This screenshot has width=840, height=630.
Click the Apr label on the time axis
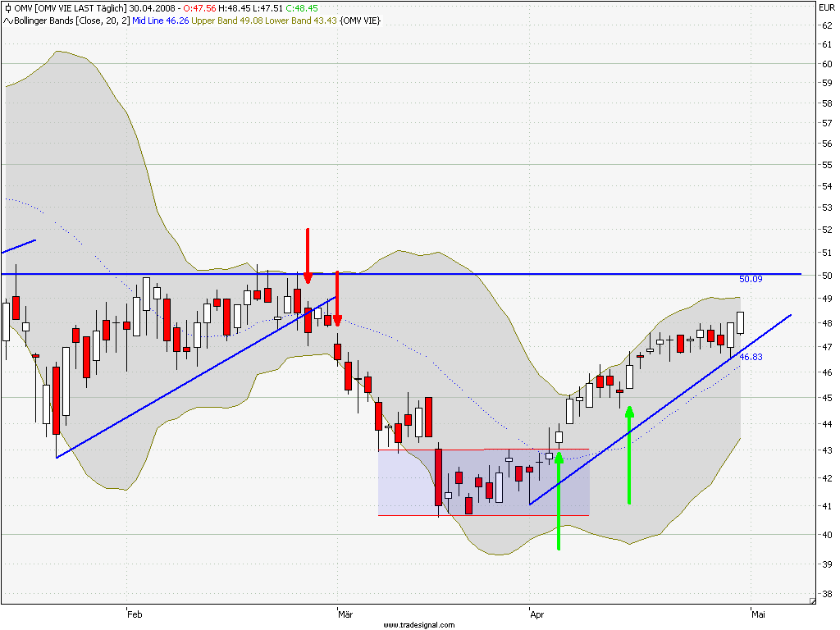tap(536, 614)
